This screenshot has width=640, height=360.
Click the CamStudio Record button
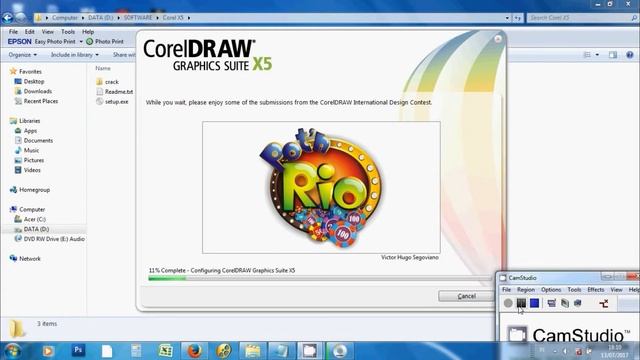point(508,303)
